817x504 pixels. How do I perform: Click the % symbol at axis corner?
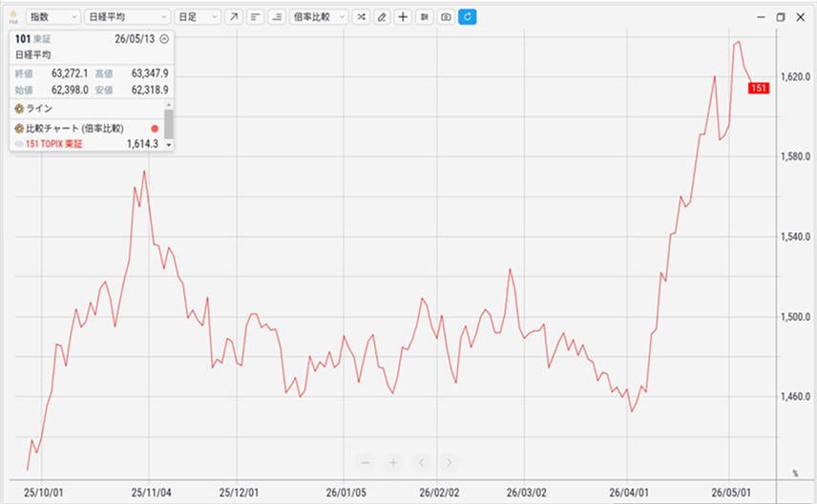tap(795, 473)
